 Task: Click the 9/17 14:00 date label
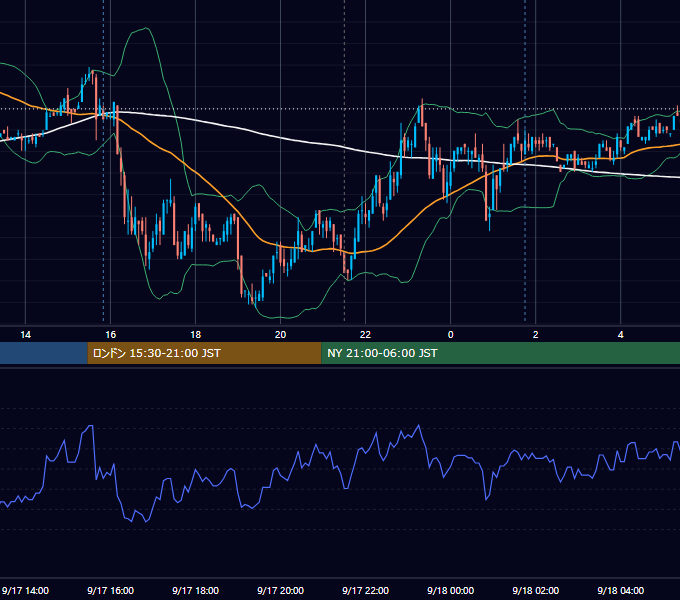click(x=26, y=590)
